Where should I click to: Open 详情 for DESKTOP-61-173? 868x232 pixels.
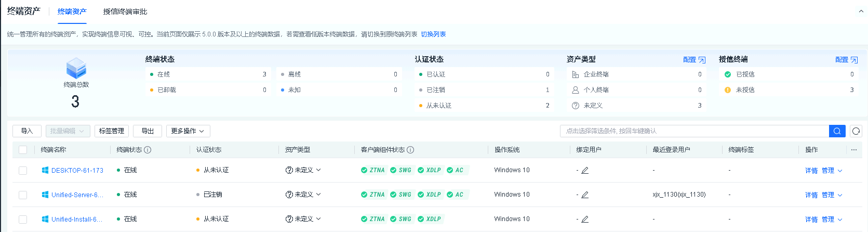(x=811, y=171)
